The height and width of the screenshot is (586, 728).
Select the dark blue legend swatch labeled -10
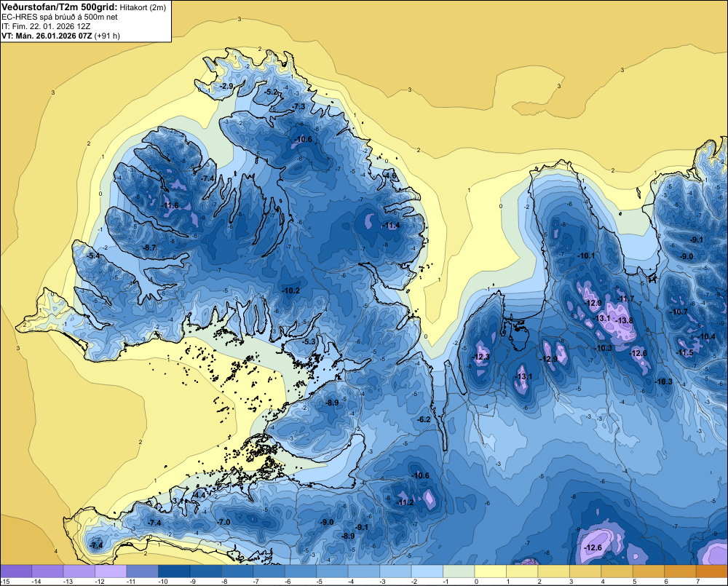click(x=174, y=571)
